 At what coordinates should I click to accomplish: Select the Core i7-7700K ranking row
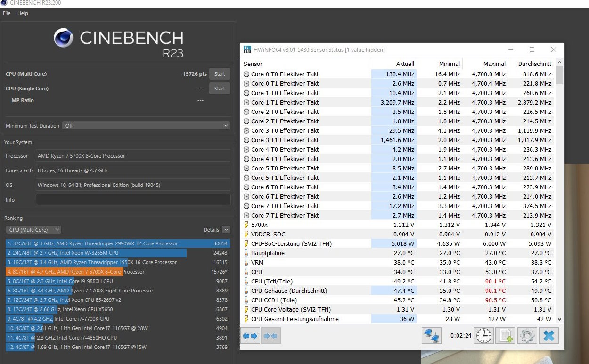[118, 319]
